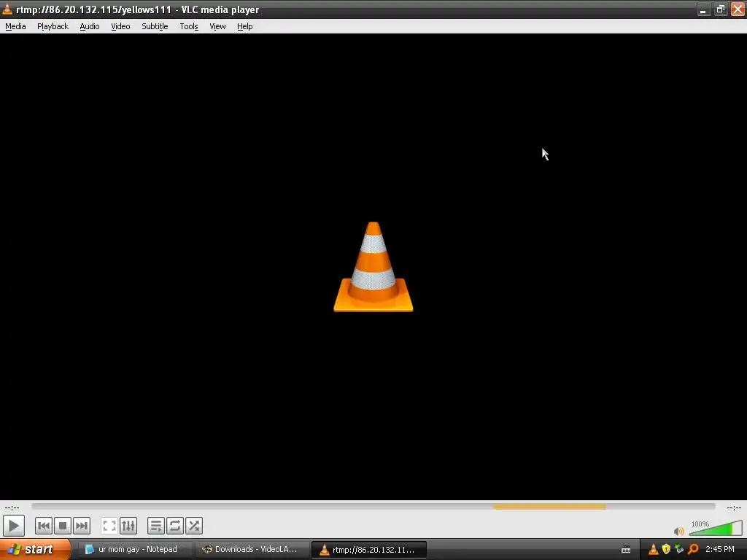The width and height of the screenshot is (747, 560).
Task: Click remaining time label right of the seek bar
Action: pos(734,507)
